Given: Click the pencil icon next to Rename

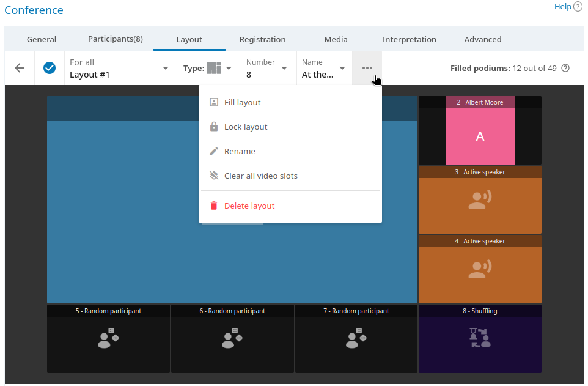Looking at the screenshot, I should (214, 151).
